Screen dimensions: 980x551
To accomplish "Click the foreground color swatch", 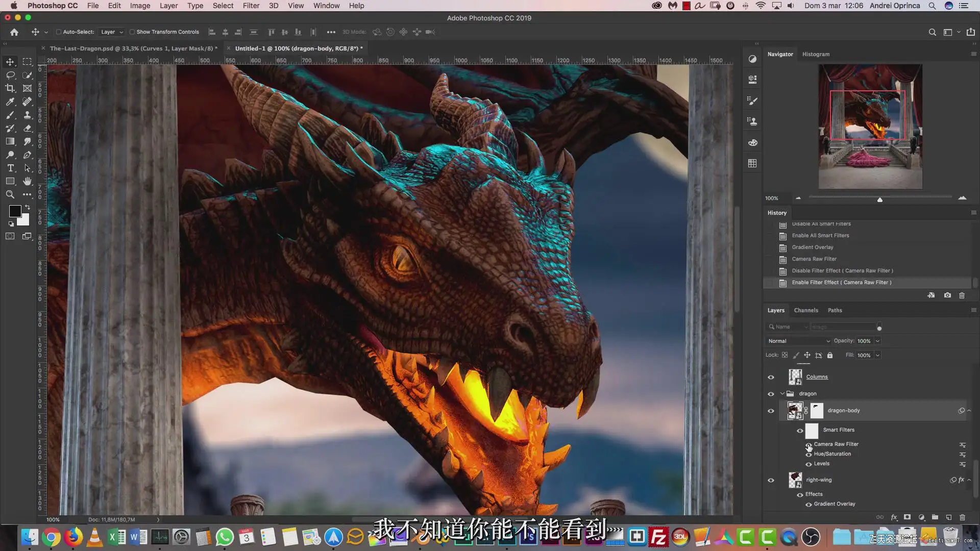I will tap(15, 211).
